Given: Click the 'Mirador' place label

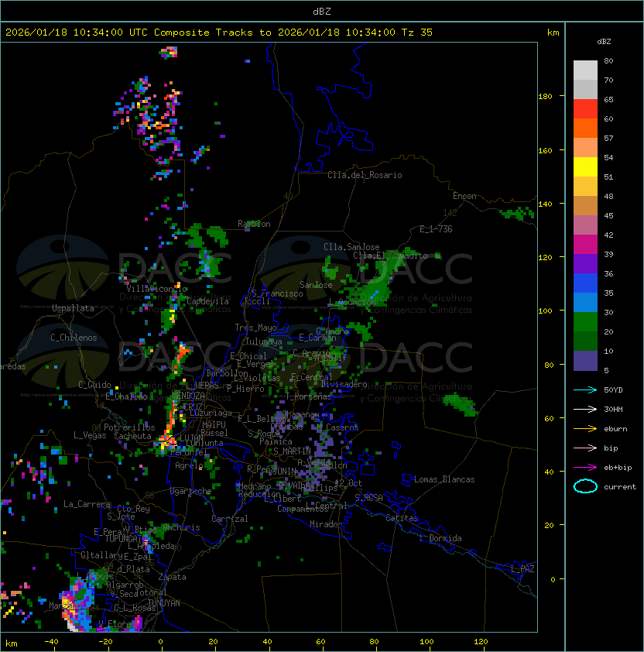Looking at the screenshot, I should [x=326, y=524].
